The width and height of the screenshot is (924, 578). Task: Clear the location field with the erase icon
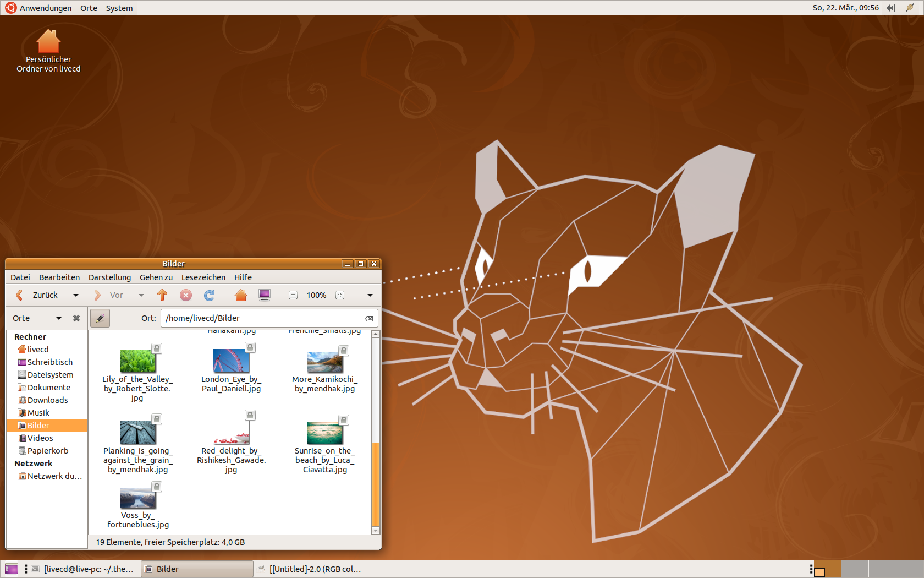370,319
